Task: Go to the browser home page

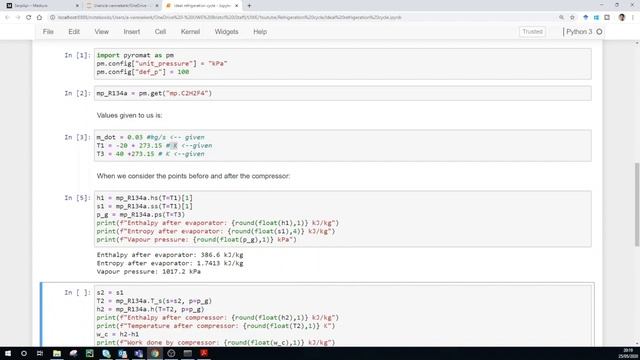Action: (39, 18)
